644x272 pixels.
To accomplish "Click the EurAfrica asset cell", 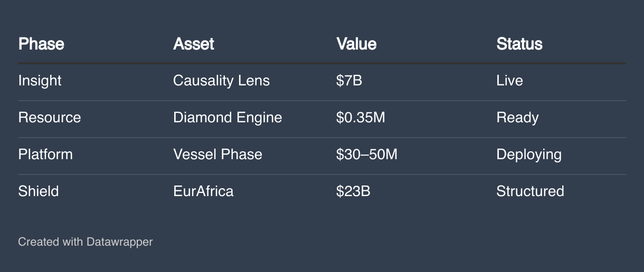I will click(203, 191).
